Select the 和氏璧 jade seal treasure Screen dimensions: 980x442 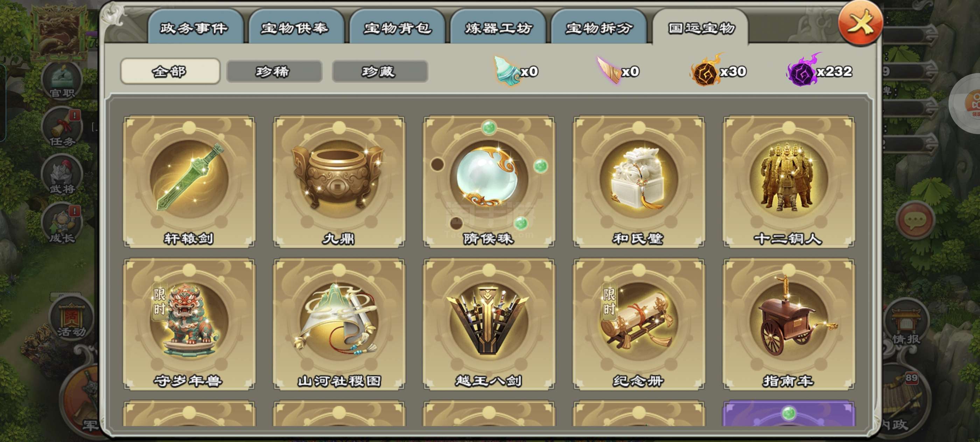638,182
